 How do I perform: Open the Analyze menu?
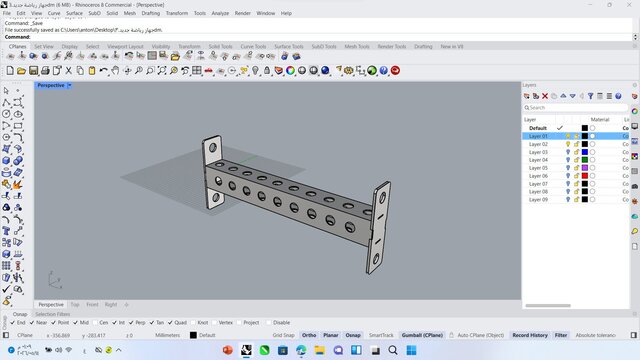(x=220, y=13)
